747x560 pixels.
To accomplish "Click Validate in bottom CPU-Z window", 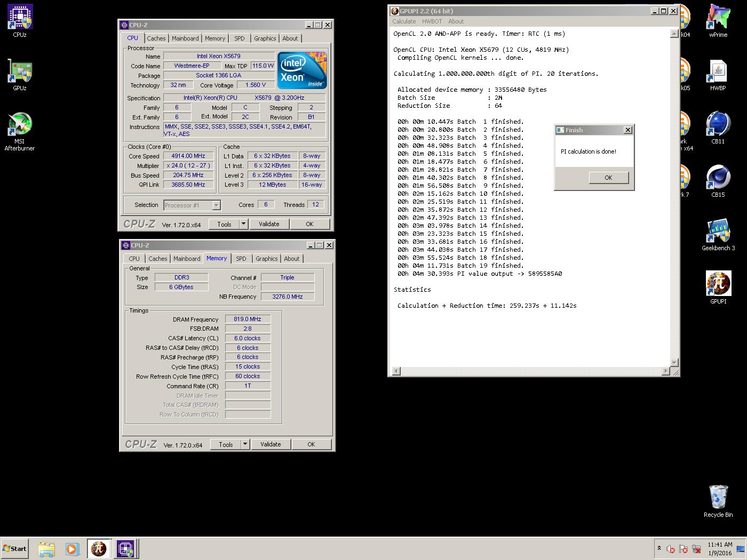I will click(x=271, y=444).
